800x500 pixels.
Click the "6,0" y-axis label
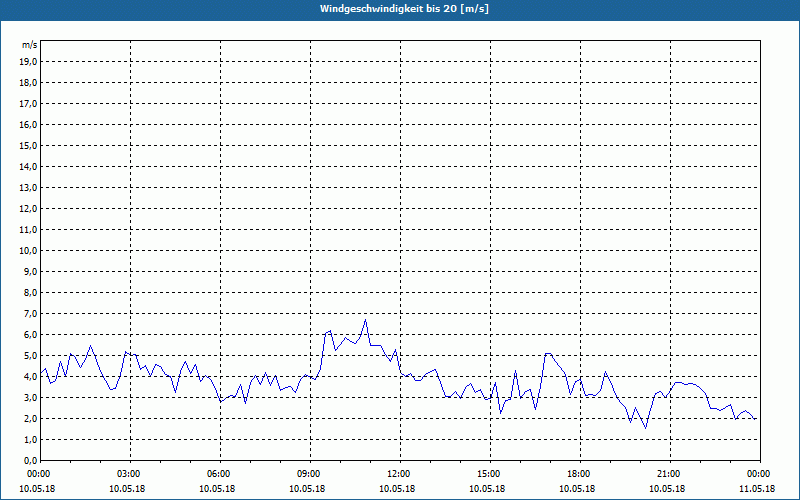pos(30,335)
